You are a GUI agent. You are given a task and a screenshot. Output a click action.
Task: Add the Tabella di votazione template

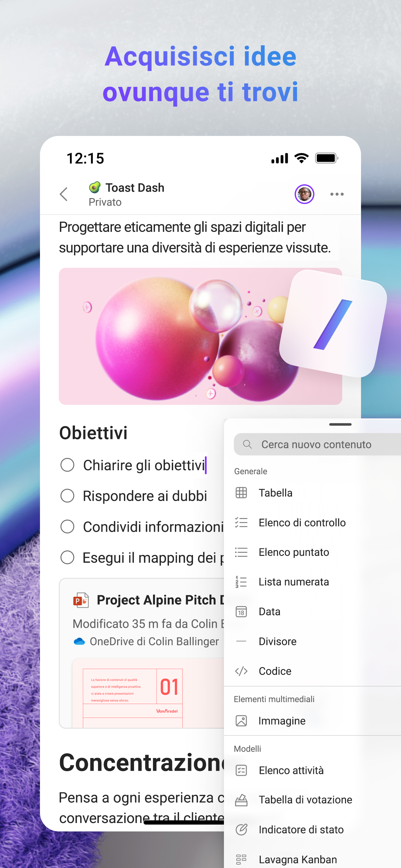pos(312,800)
